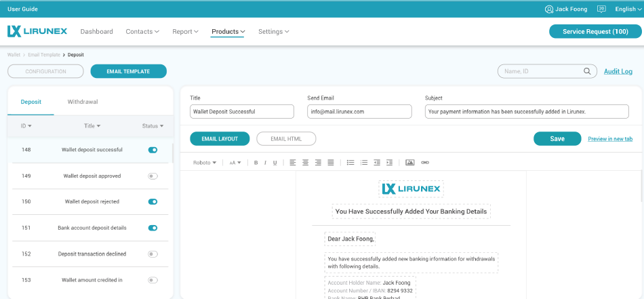Open the English language dropdown
The height and width of the screenshot is (299, 644).
coord(628,9)
